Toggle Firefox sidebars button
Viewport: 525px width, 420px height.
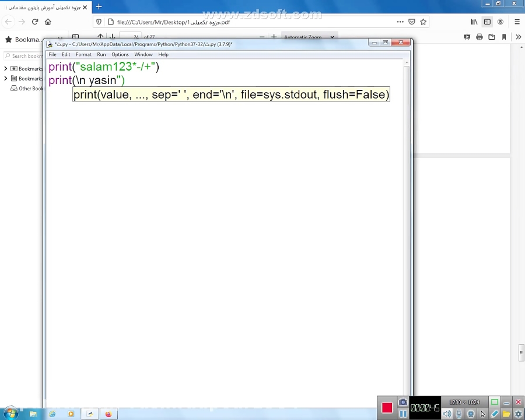487,22
